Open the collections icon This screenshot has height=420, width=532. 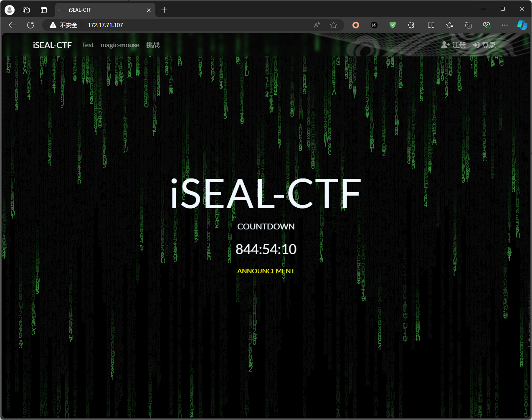pyautogui.click(x=468, y=25)
